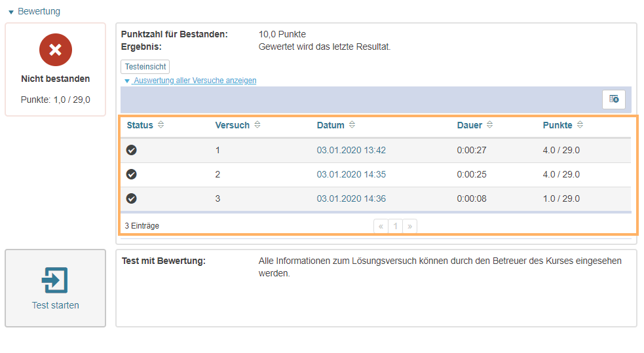Screen dimensions: 644x353
Task: Click the Status column header
Action: point(140,125)
